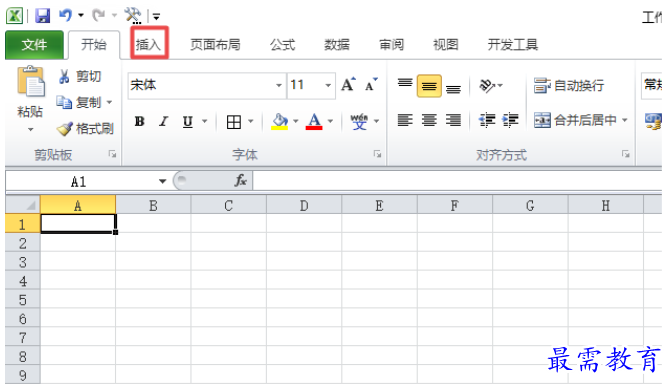Switch to the 页面布局 Page Layout tab
The height and width of the screenshot is (391, 669).
click(x=215, y=44)
